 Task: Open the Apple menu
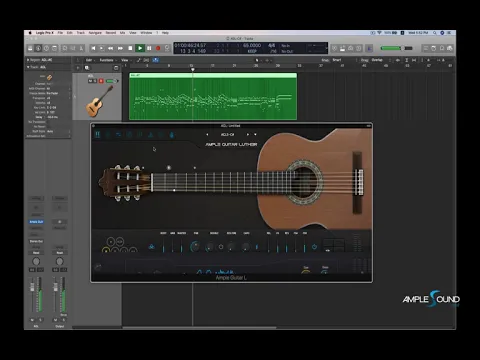point(30,33)
